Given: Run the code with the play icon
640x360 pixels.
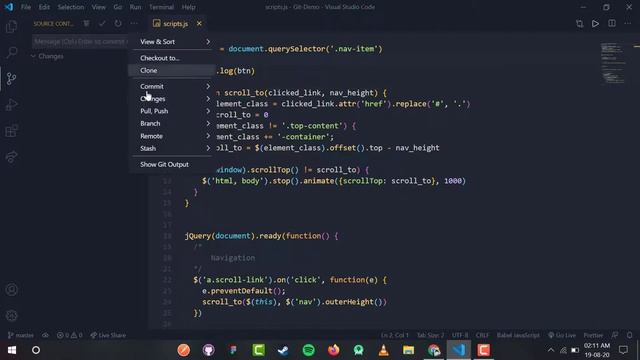Looking at the screenshot, I should click(596, 24).
